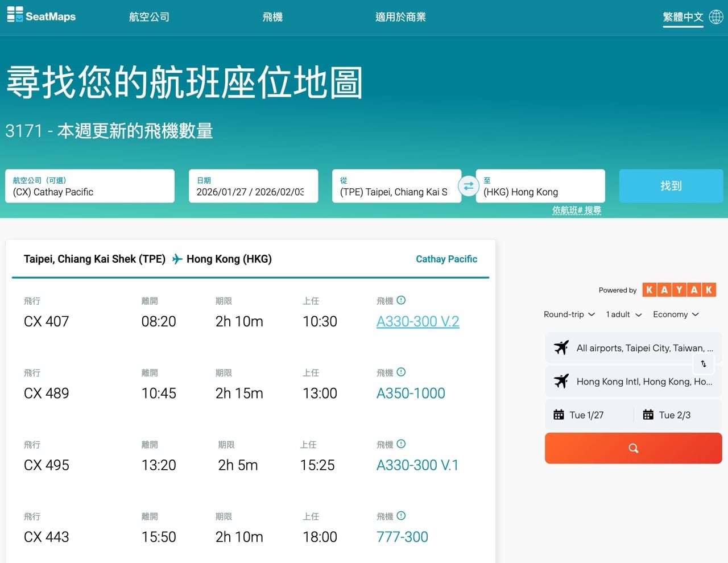Open the Round-trip dropdown

tap(568, 314)
